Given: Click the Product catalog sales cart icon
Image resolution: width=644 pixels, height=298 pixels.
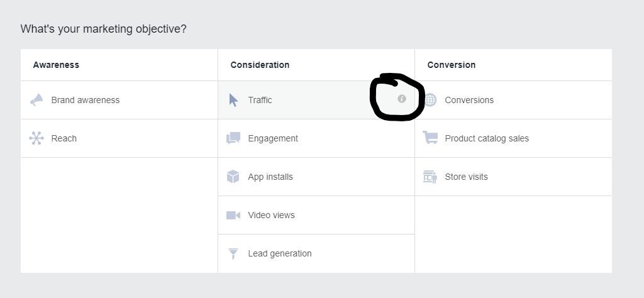Looking at the screenshot, I should tap(430, 138).
